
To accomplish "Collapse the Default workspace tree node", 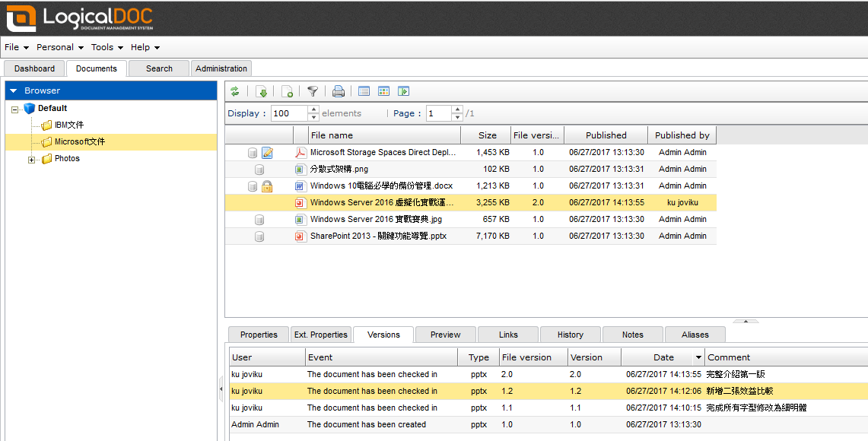I will pos(15,109).
